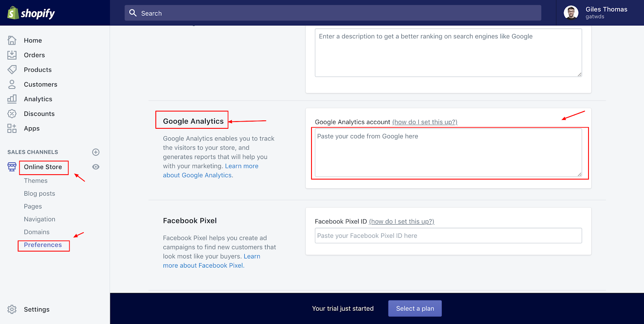644x324 pixels.
Task: Click Google Analytics textarea resize handle
Action: click(580, 174)
